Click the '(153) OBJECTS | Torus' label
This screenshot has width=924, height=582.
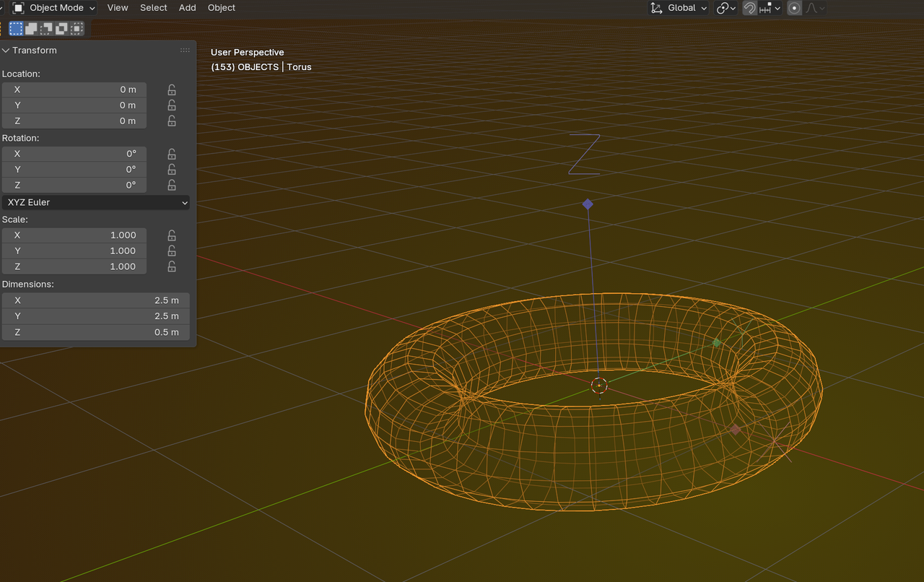point(261,67)
